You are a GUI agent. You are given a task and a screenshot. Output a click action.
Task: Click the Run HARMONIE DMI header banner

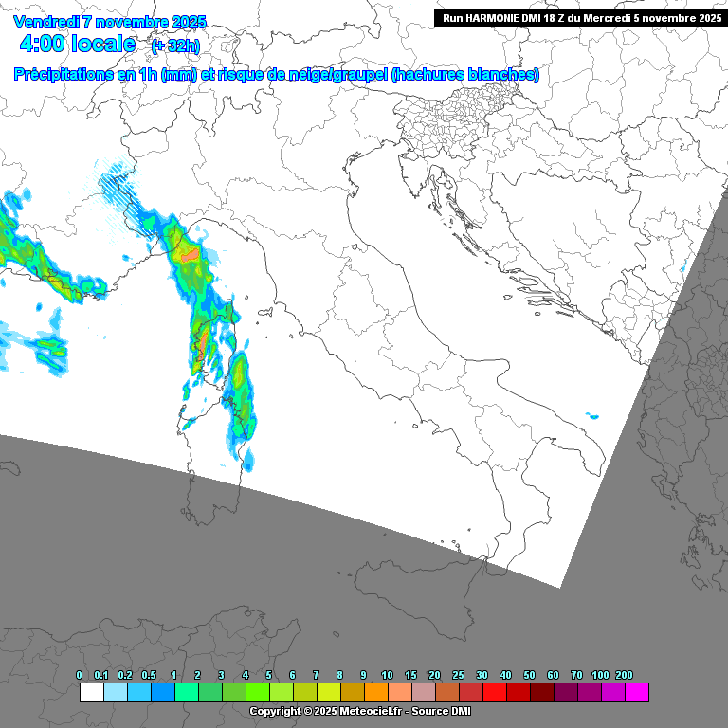click(x=581, y=18)
